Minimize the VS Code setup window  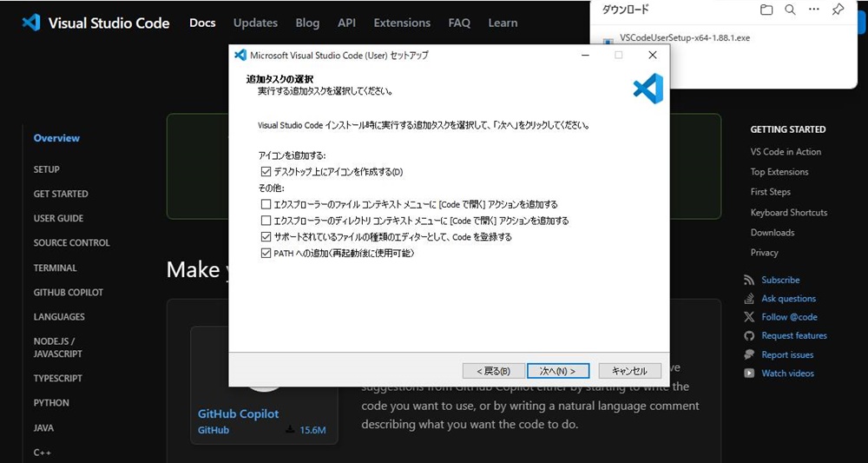click(585, 55)
